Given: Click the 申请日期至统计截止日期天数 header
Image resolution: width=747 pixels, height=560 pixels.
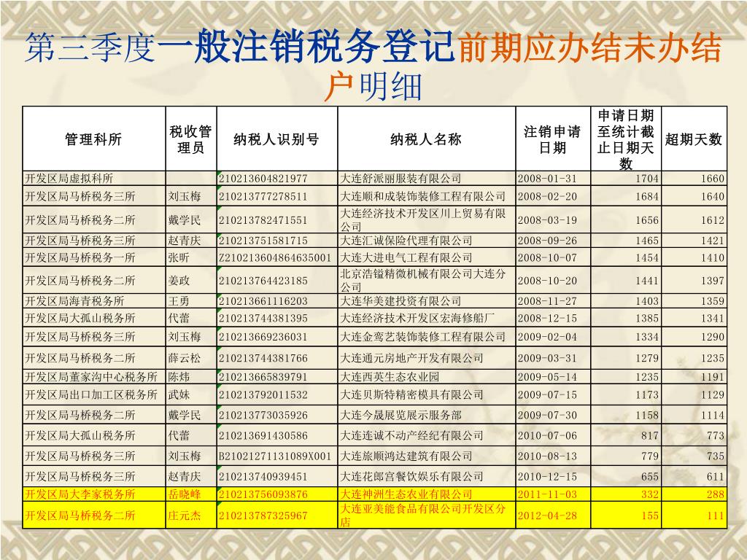Looking at the screenshot, I should (x=625, y=139).
